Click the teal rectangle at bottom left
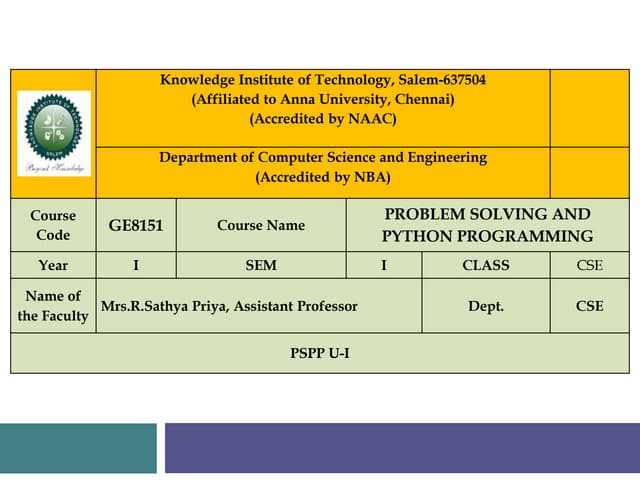This screenshot has width=640, height=480. coord(78,448)
